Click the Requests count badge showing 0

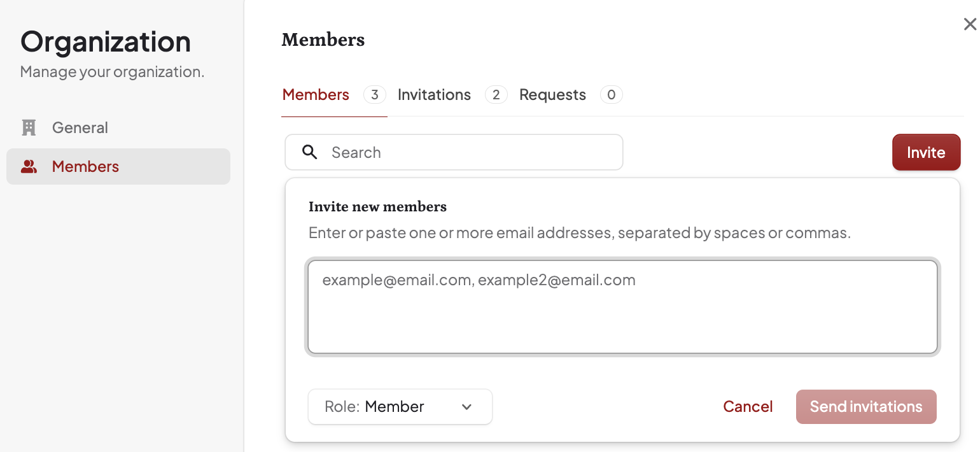pos(611,95)
